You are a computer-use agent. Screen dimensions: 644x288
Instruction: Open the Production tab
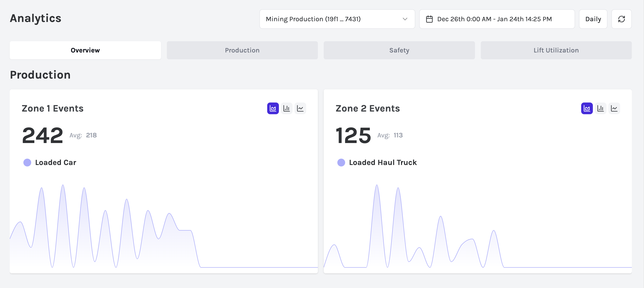(242, 50)
